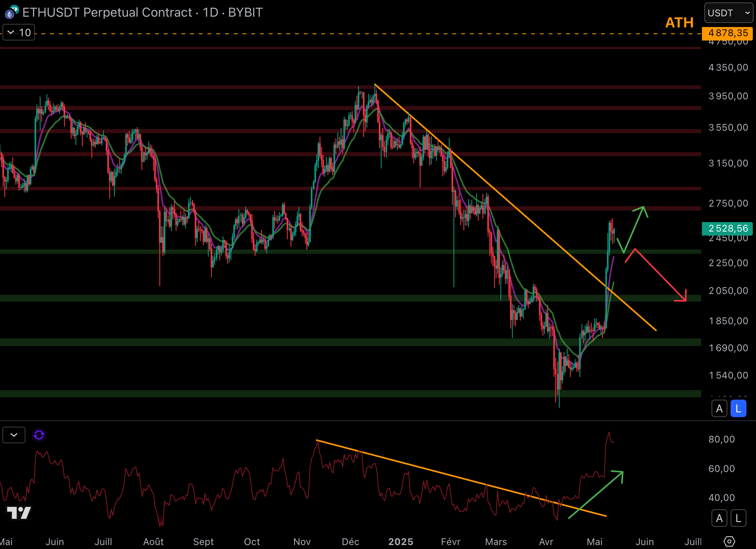Click the green 2 528,56 current price label
The height and width of the screenshot is (549, 756).
coord(727,228)
